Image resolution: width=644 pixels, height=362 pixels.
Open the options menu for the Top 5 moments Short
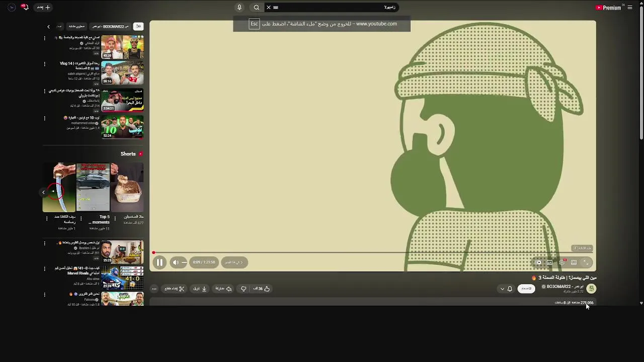[81, 219]
